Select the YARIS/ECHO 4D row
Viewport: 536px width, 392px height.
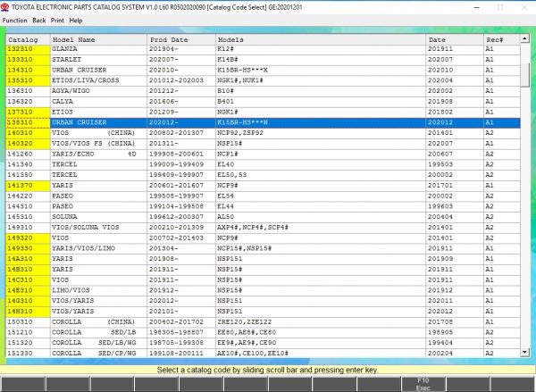point(263,154)
